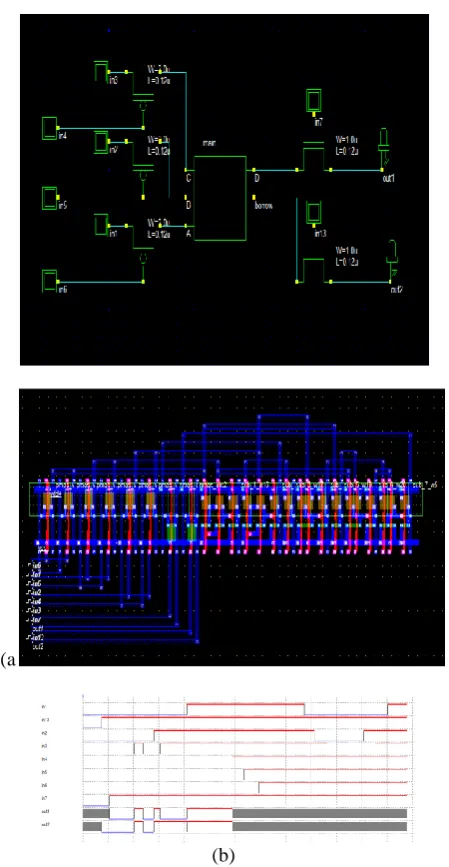Click the W=1.0u label near out2
The width and height of the screenshot is (449, 867).
click(348, 250)
